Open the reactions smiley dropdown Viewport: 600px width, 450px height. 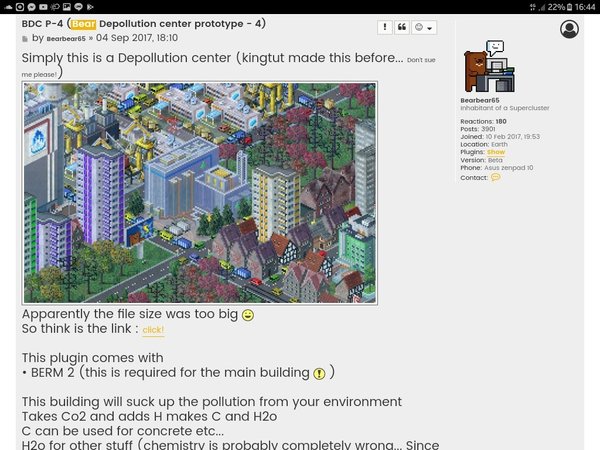click(x=424, y=27)
